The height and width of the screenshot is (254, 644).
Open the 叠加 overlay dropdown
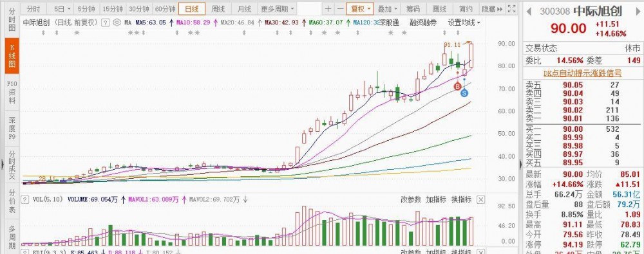tap(388, 8)
